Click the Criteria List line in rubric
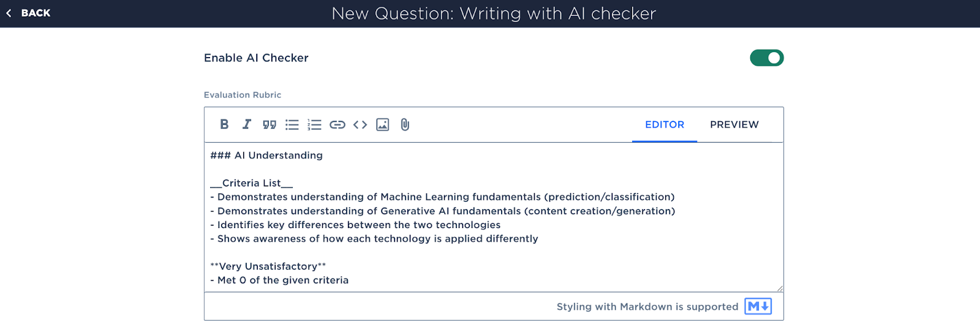 (252, 183)
